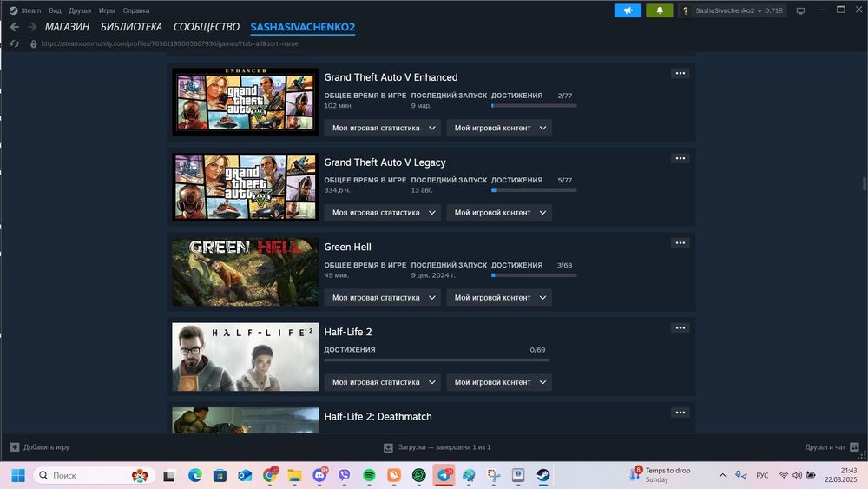The image size is (868, 489).
Task: Click the Green Hell cover thumbnail
Action: coord(246,272)
